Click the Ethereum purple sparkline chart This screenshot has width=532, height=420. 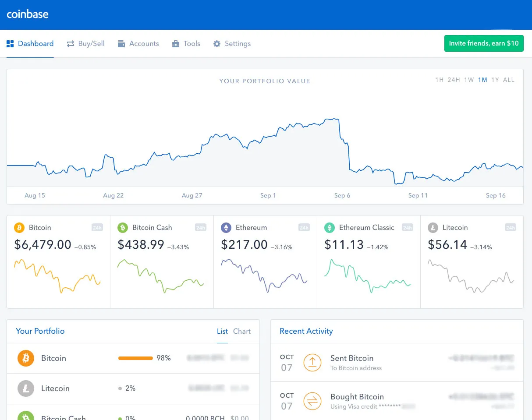coord(264,276)
